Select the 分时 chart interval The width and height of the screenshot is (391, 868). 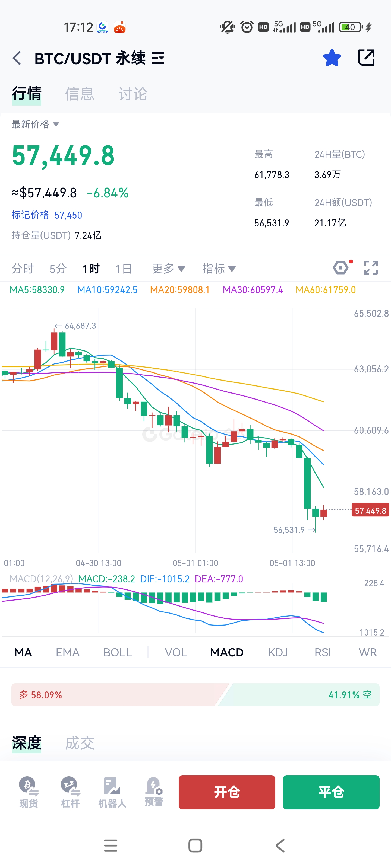23,269
